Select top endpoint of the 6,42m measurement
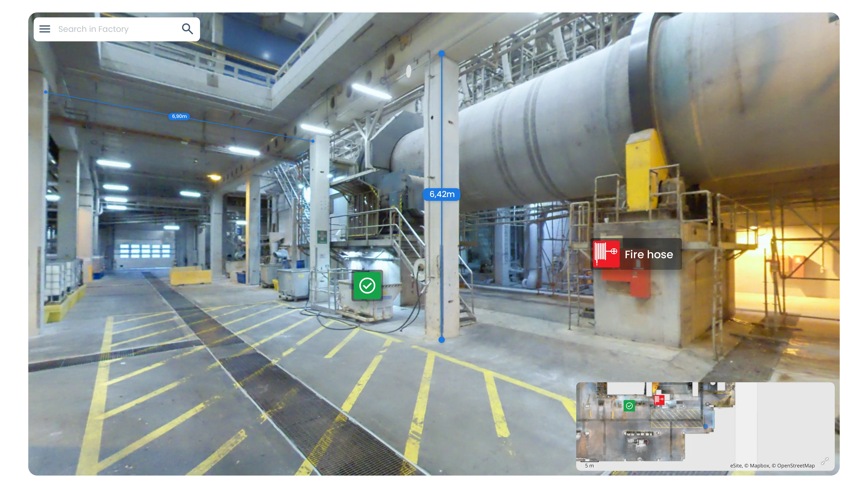The height and width of the screenshot is (488, 868). click(x=442, y=53)
